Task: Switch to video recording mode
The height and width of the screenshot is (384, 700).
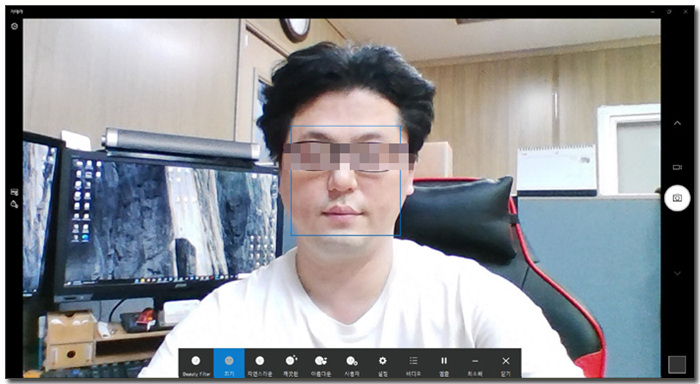Action: pos(677,167)
